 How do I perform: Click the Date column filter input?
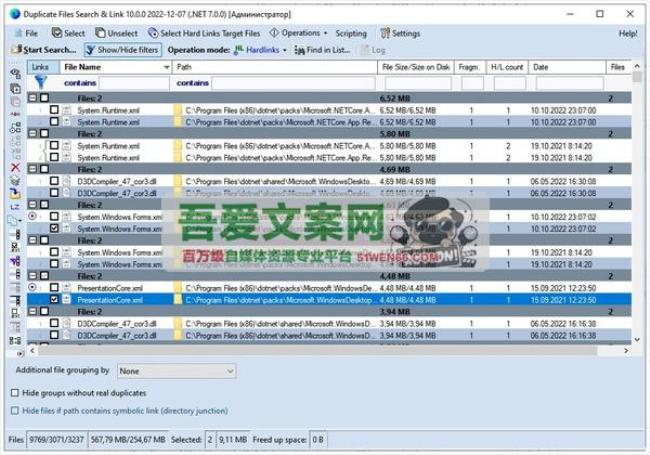click(569, 83)
